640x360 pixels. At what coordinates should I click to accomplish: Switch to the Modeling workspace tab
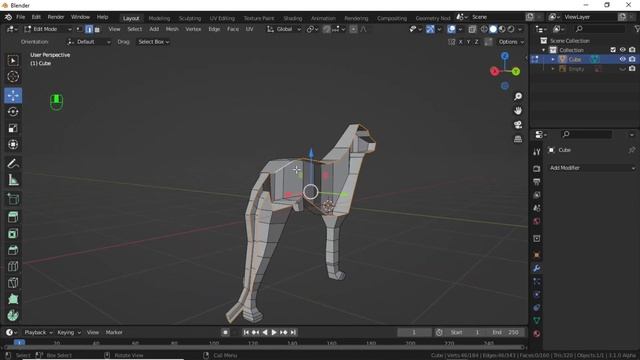point(159,18)
